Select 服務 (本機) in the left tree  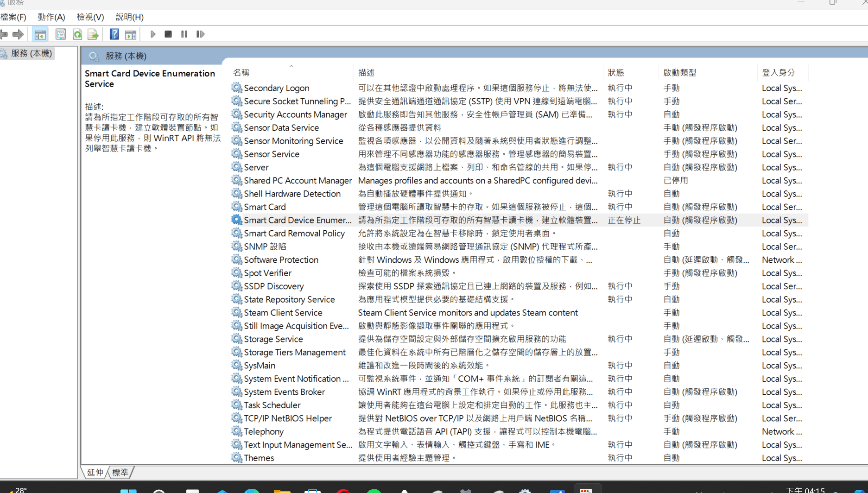point(31,53)
